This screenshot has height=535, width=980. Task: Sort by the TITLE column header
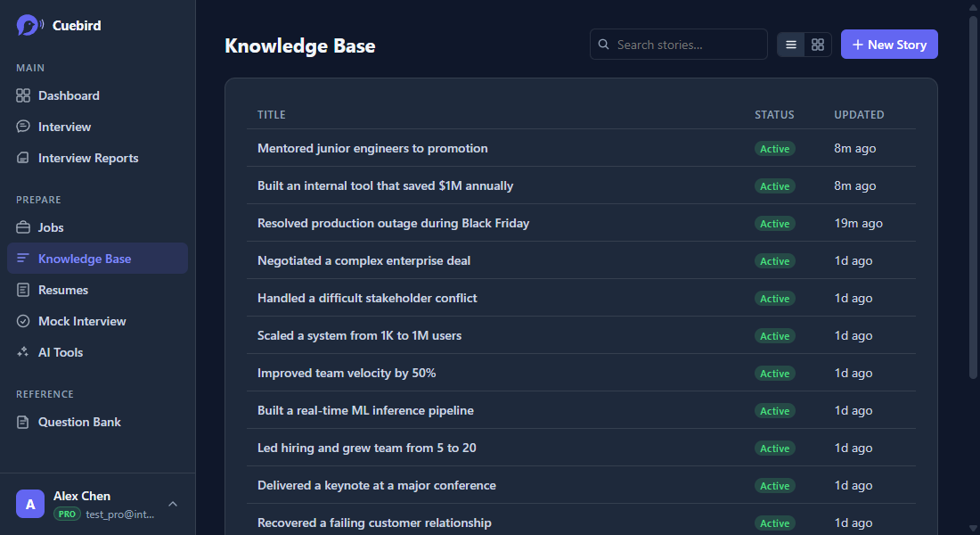(x=271, y=114)
